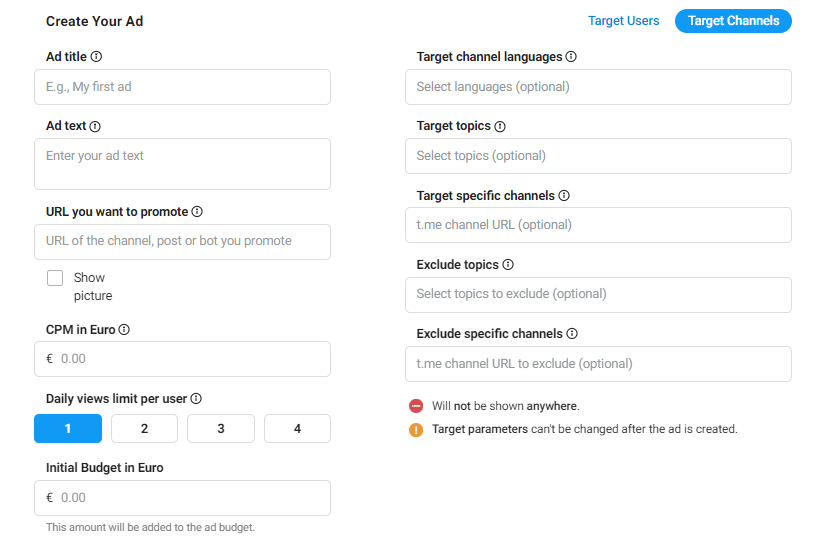This screenshot has width=839, height=549.
Task: Click the Ad title input field
Action: pyautogui.click(x=182, y=87)
